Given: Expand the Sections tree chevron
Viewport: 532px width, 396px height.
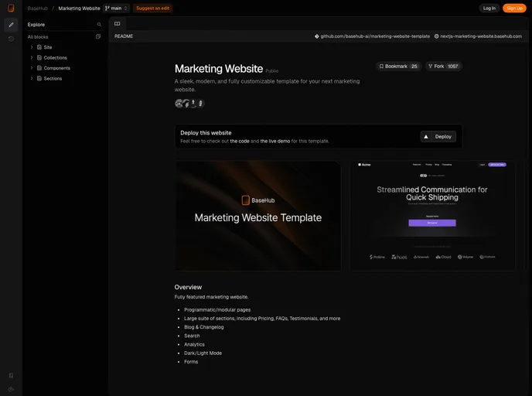Looking at the screenshot, I should (x=32, y=78).
